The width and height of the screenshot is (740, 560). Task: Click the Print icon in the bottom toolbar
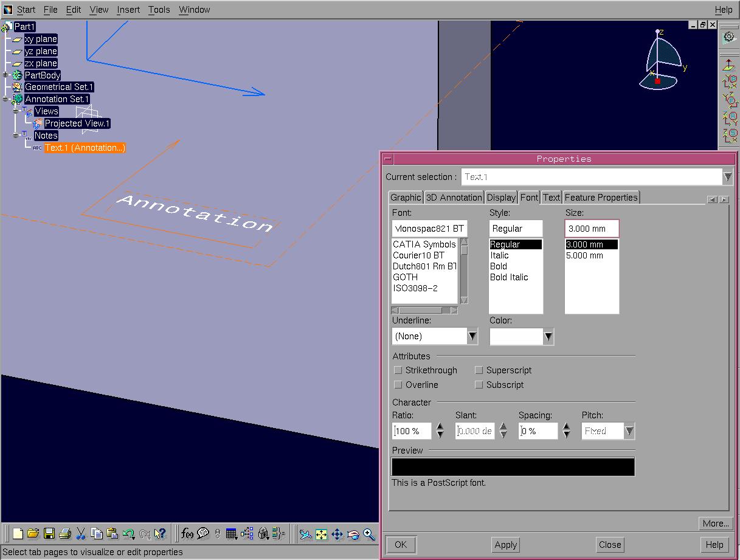tap(65, 534)
